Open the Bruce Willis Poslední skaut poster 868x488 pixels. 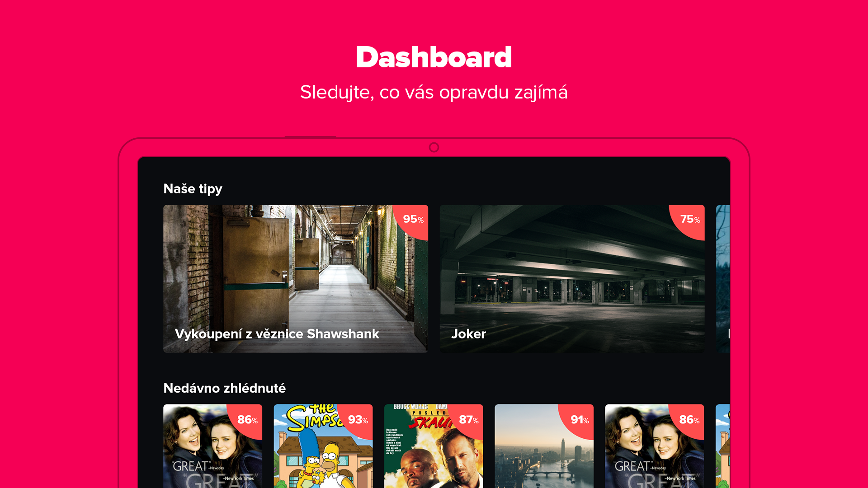click(x=434, y=446)
